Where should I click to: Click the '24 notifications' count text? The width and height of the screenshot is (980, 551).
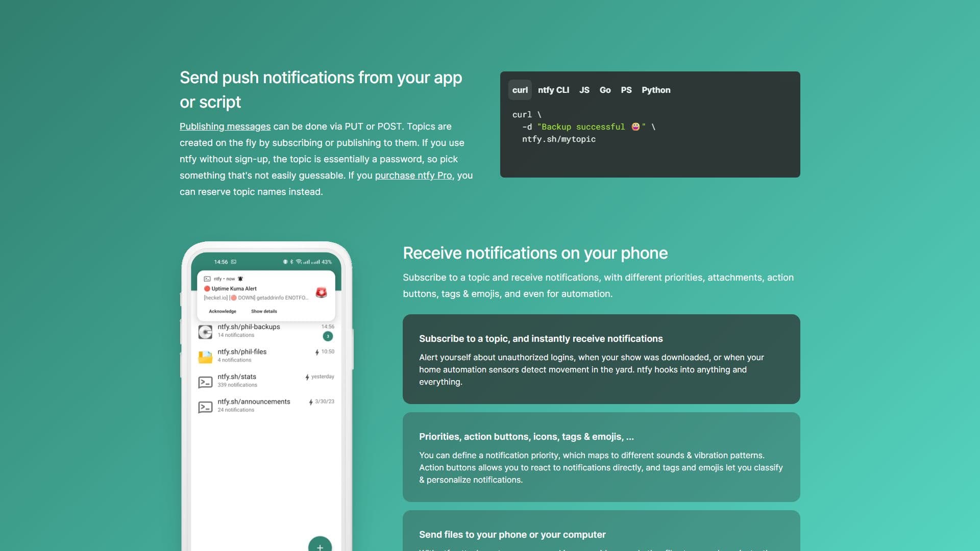coord(236,410)
